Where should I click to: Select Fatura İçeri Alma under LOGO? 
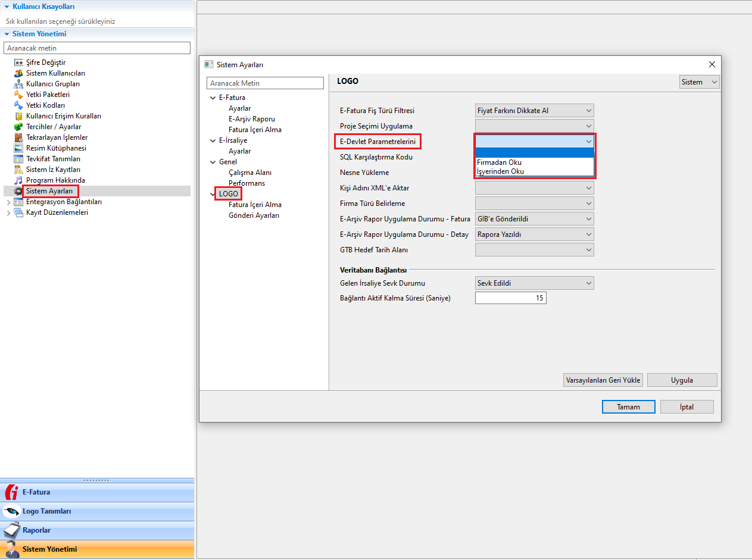(255, 205)
